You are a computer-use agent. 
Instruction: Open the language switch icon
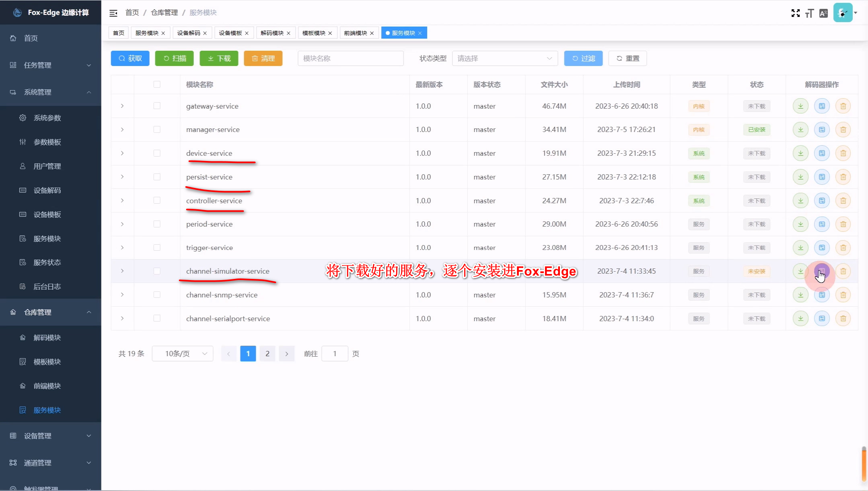click(x=823, y=13)
